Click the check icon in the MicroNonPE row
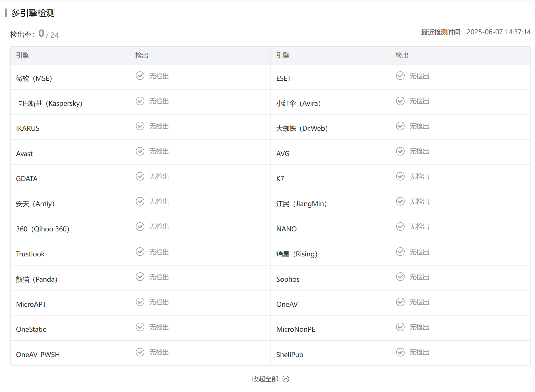 (400, 327)
